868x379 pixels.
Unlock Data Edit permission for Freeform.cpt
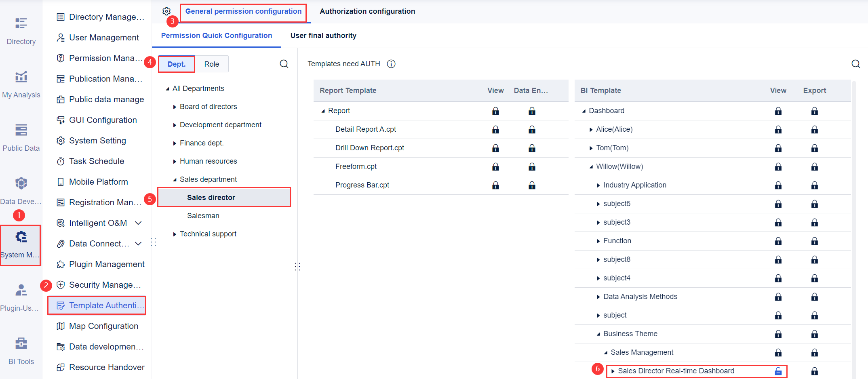click(x=532, y=166)
